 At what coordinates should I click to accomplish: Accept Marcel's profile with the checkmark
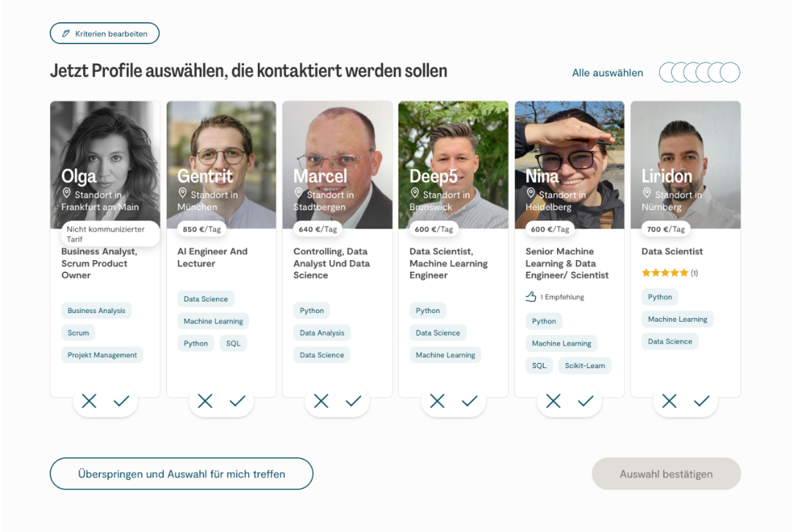[353, 400]
